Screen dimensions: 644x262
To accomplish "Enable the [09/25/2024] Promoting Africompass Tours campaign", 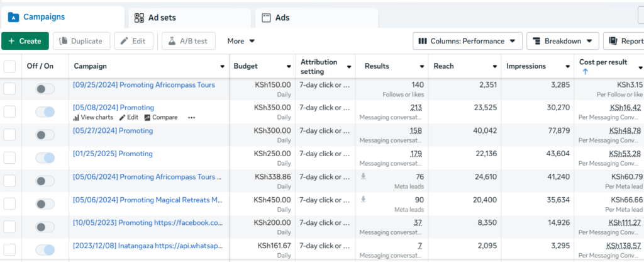I will click(x=45, y=89).
